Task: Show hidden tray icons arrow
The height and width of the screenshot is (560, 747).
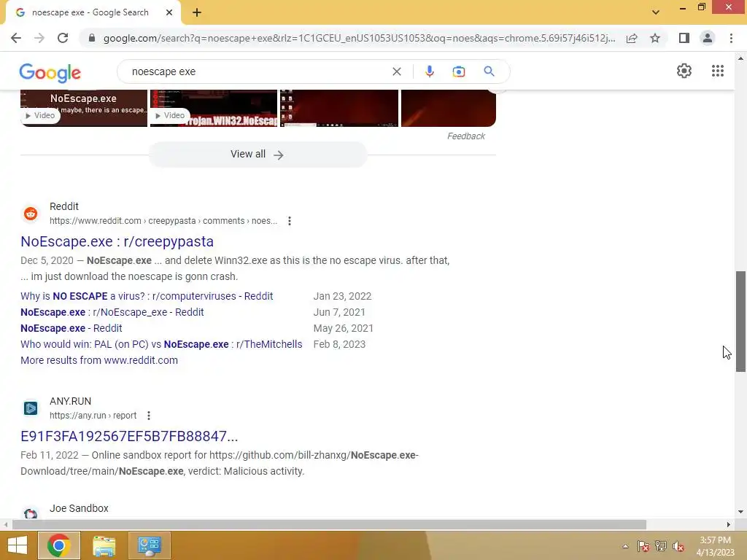Action: coord(625,546)
